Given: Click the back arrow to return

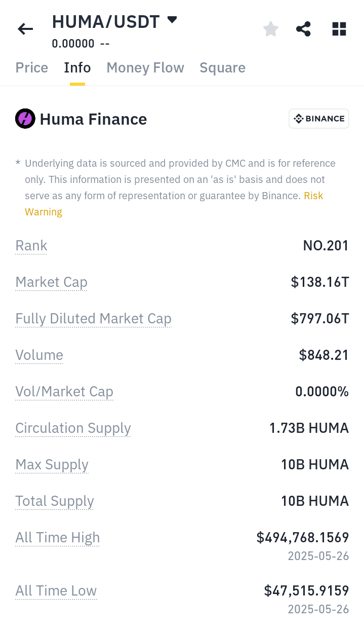Looking at the screenshot, I should (x=25, y=29).
